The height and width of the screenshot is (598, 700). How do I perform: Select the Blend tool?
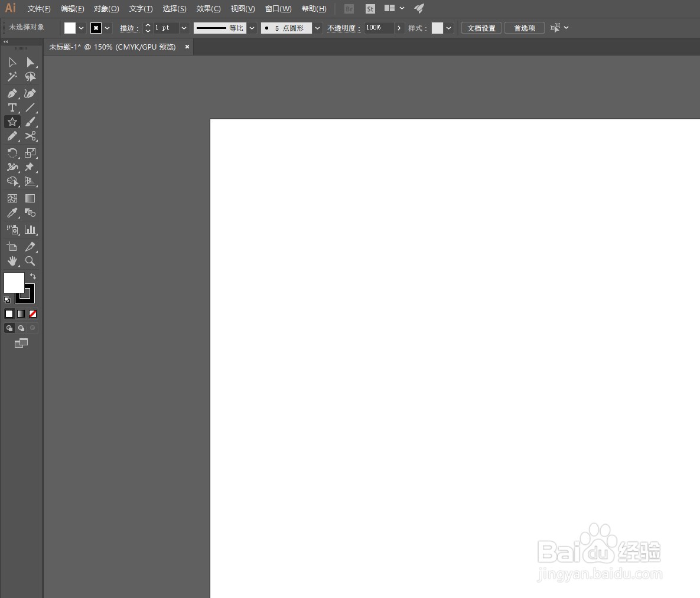pyautogui.click(x=30, y=213)
